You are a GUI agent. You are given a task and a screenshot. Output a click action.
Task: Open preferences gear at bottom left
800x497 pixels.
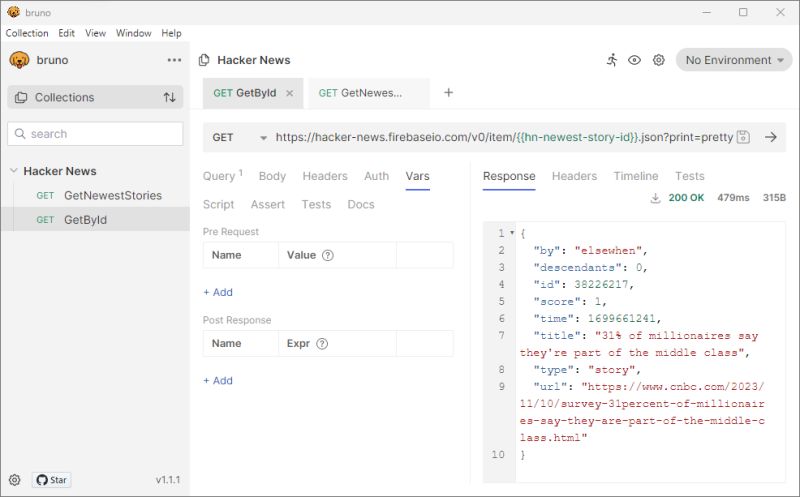click(15, 480)
